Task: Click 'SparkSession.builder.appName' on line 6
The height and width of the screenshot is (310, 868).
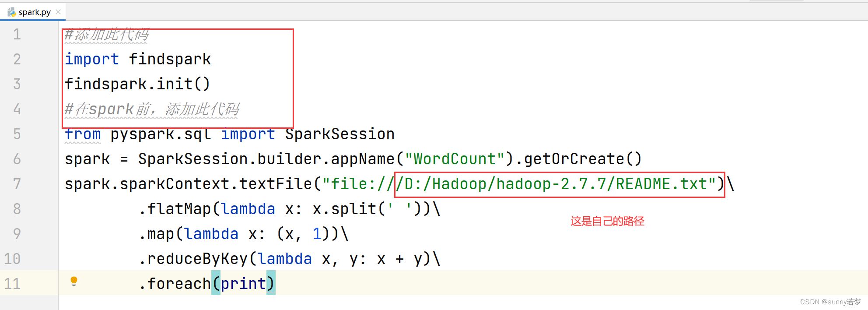Action: [x=266, y=159]
